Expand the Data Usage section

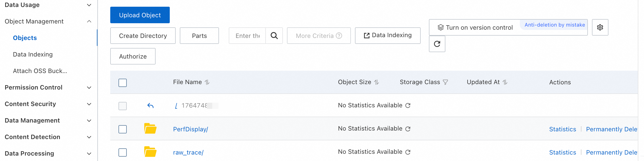89,5
